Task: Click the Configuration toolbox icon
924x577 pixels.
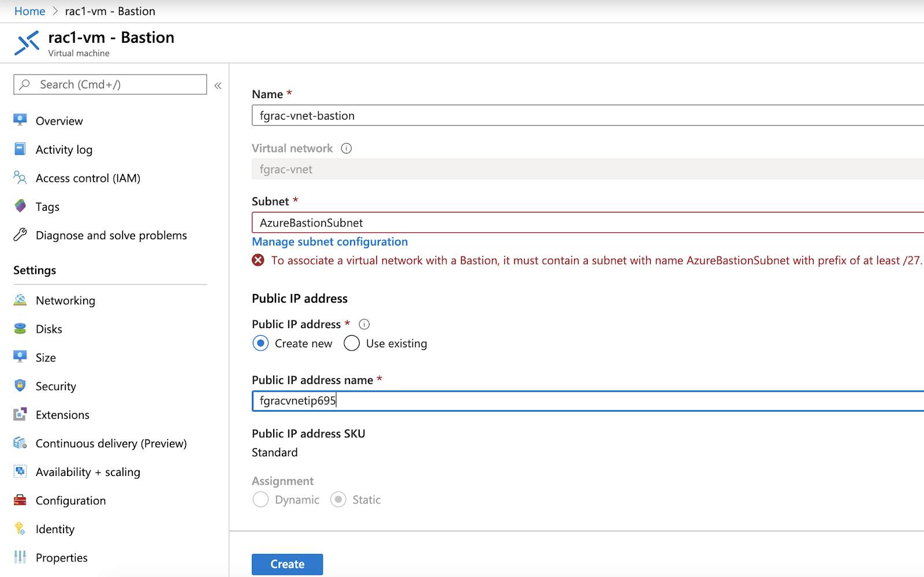Action: tap(20, 500)
